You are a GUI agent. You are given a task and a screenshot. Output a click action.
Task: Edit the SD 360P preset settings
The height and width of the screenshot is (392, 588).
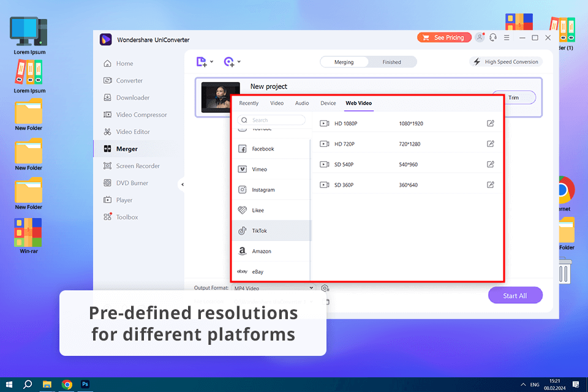491,184
